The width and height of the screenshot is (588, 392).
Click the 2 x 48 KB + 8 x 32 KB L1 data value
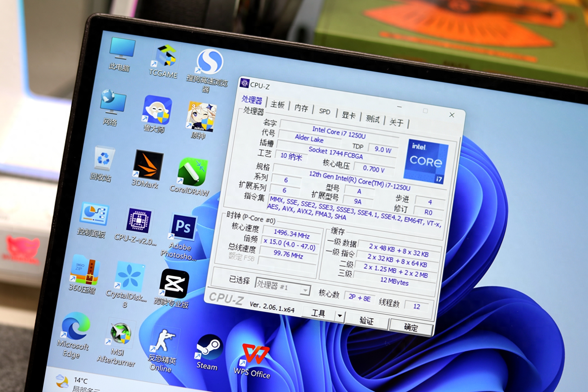pyautogui.click(x=398, y=250)
